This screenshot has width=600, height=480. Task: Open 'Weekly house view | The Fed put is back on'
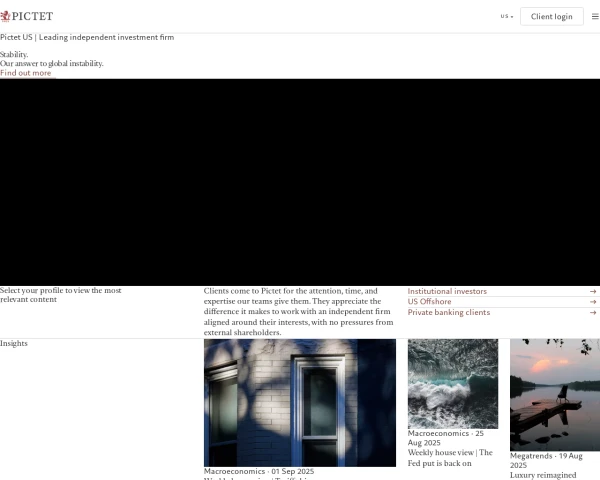tap(450, 458)
